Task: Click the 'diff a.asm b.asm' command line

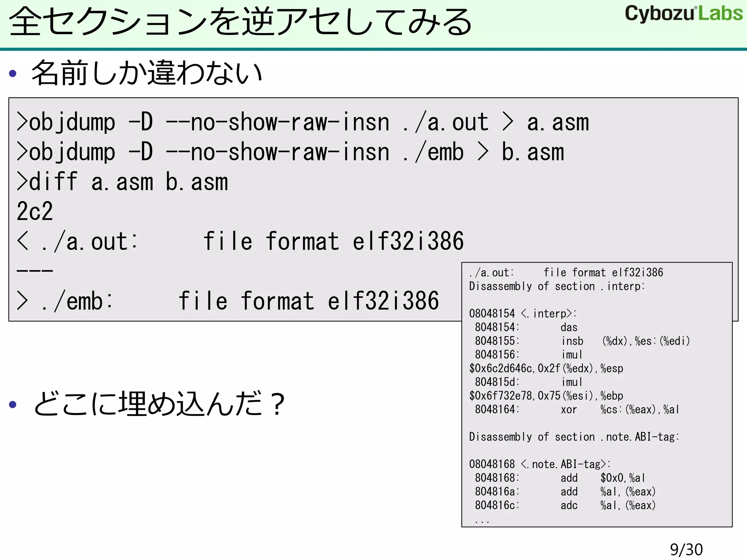Action: click(122, 182)
